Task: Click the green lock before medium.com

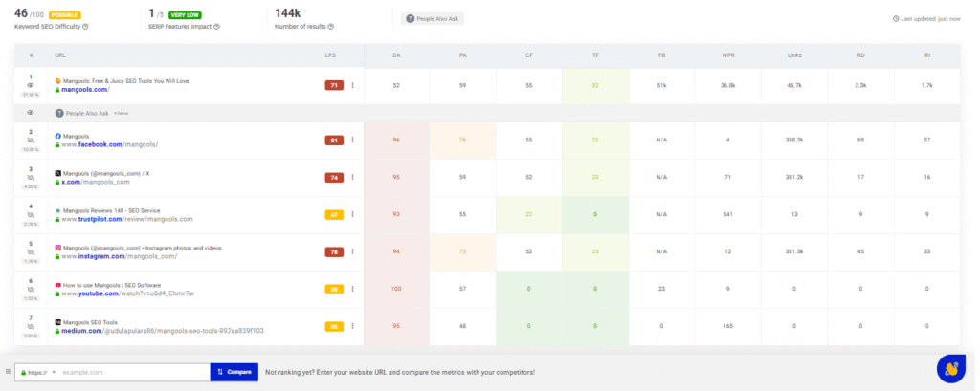Action: (x=57, y=331)
